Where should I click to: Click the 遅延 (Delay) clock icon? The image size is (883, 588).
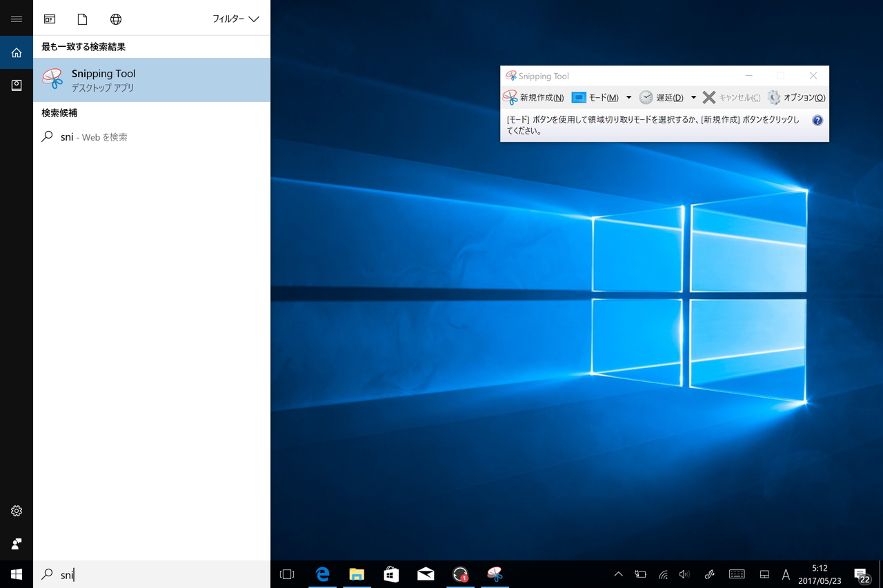pyautogui.click(x=646, y=97)
